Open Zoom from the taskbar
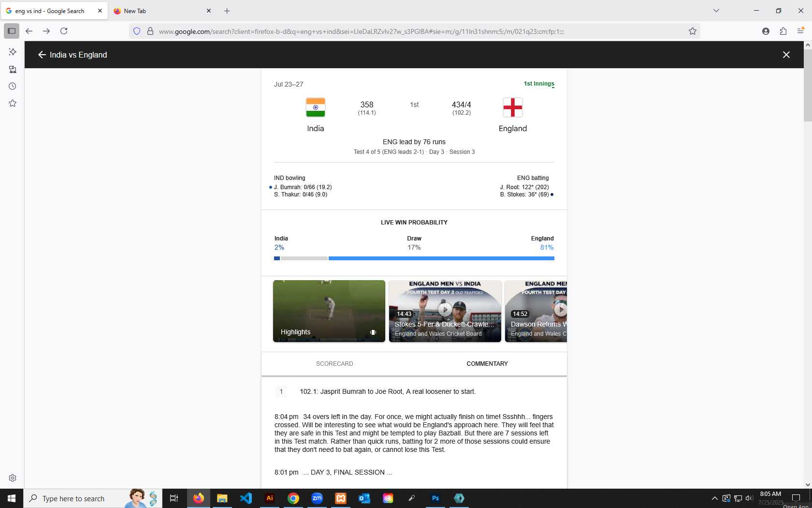The width and height of the screenshot is (812, 508). coord(317,498)
